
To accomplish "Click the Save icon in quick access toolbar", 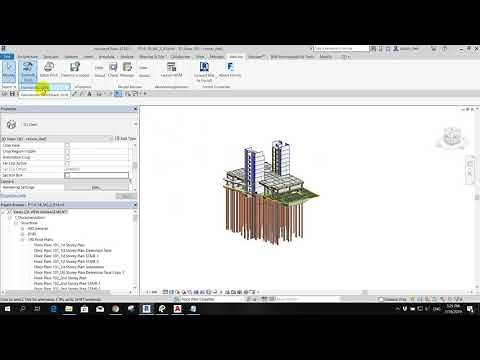I will 12,94.
